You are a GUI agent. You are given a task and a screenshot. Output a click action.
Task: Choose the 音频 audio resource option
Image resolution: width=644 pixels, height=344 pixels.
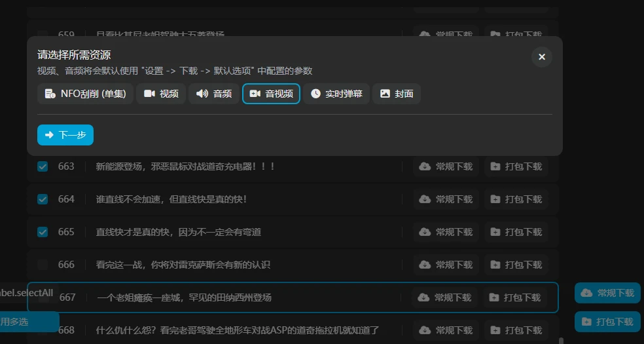pyautogui.click(x=214, y=94)
